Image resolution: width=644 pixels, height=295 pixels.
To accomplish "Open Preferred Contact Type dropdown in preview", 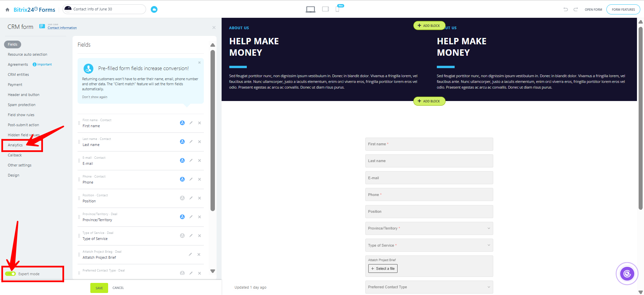I will point(429,287).
